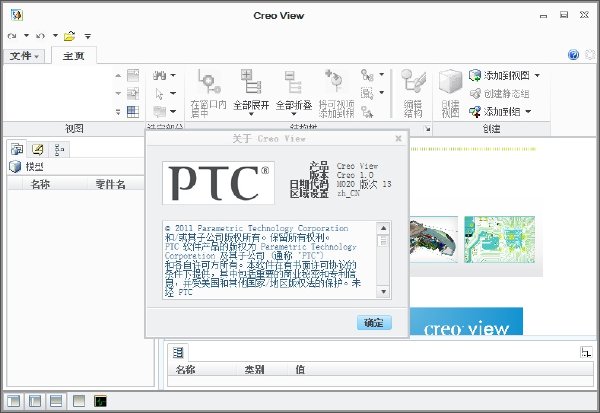Customize quick access toolbar dropdown
Image resolution: width=600 pixels, height=413 pixels.
click(x=88, y=36)
